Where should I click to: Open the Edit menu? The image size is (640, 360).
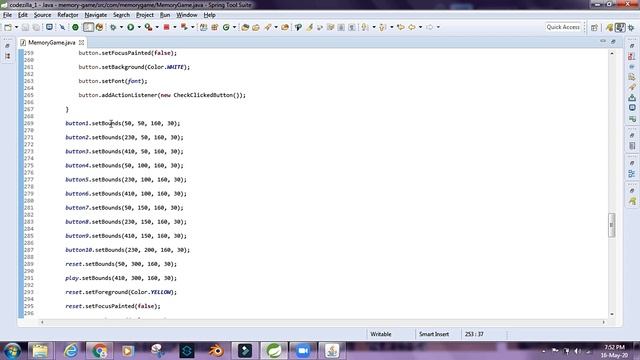pos(23,15)
